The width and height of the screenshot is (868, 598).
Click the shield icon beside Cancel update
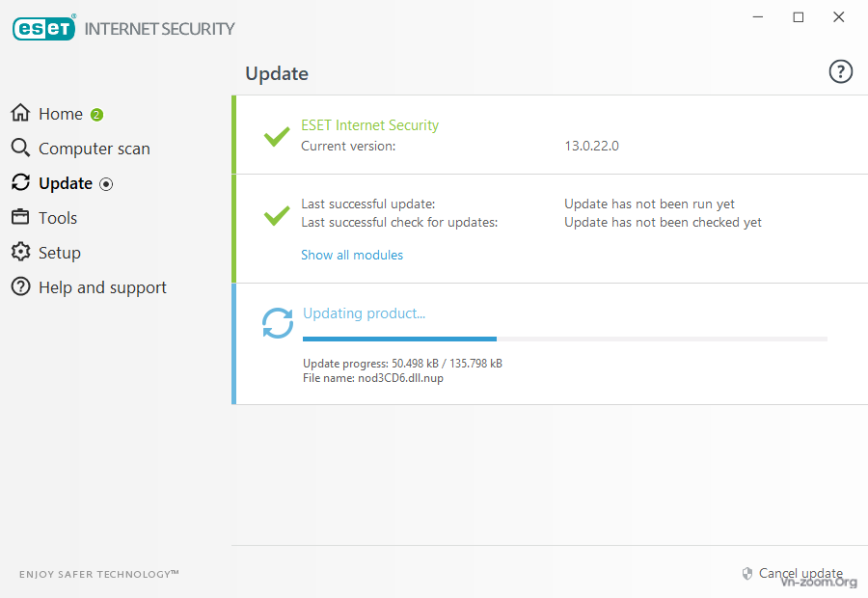click(746, 574)
